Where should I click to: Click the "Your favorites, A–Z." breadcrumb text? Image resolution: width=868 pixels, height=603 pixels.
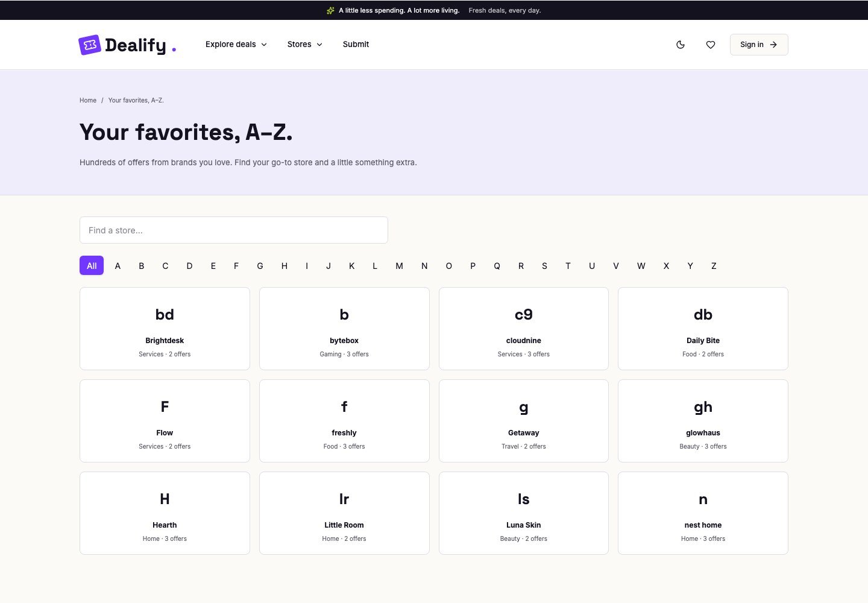136,100
